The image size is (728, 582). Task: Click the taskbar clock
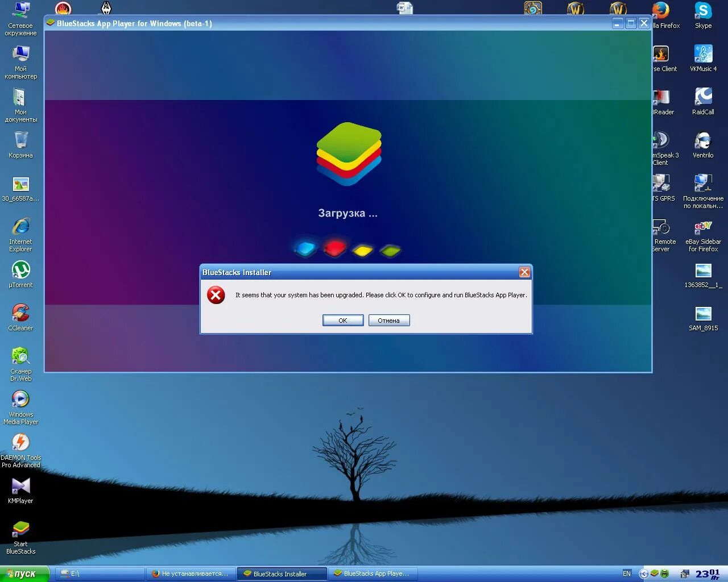(708, 574)
